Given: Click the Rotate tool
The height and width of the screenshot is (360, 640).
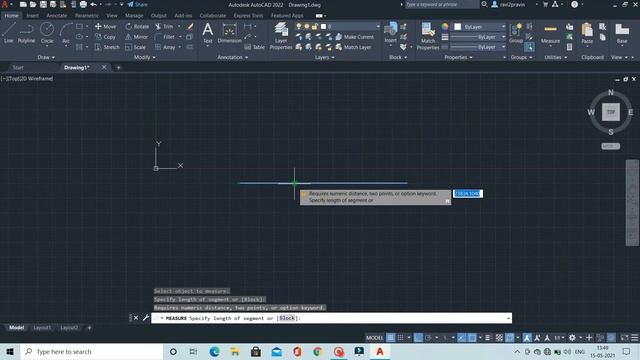Looking at the screenshot, I should tap(137, 26).
